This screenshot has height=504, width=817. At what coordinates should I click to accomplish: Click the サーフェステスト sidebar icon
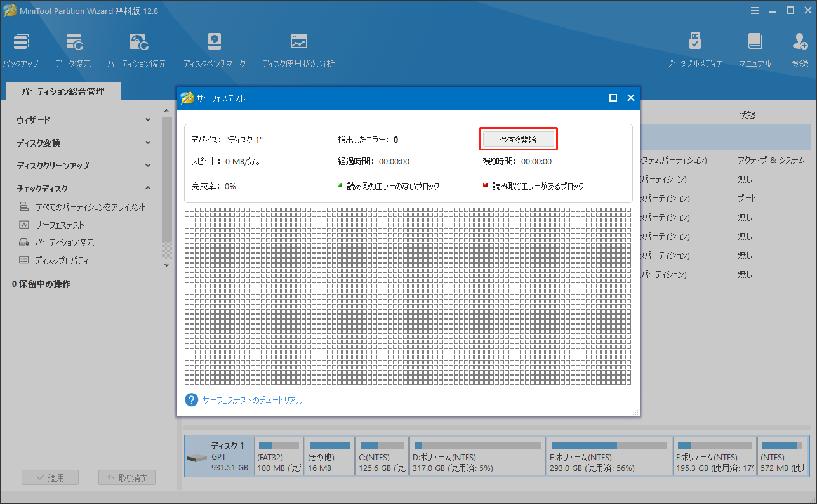pos(24,225)
